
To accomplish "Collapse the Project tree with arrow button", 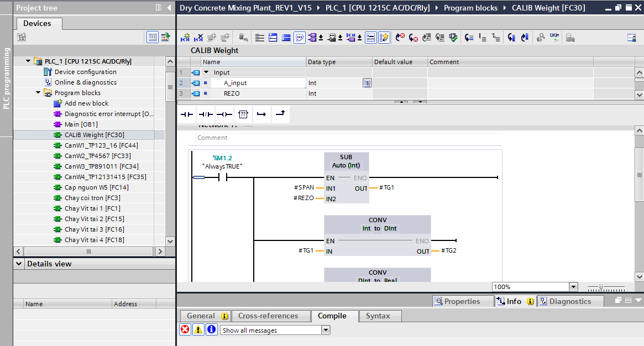I will coord(169,7).
